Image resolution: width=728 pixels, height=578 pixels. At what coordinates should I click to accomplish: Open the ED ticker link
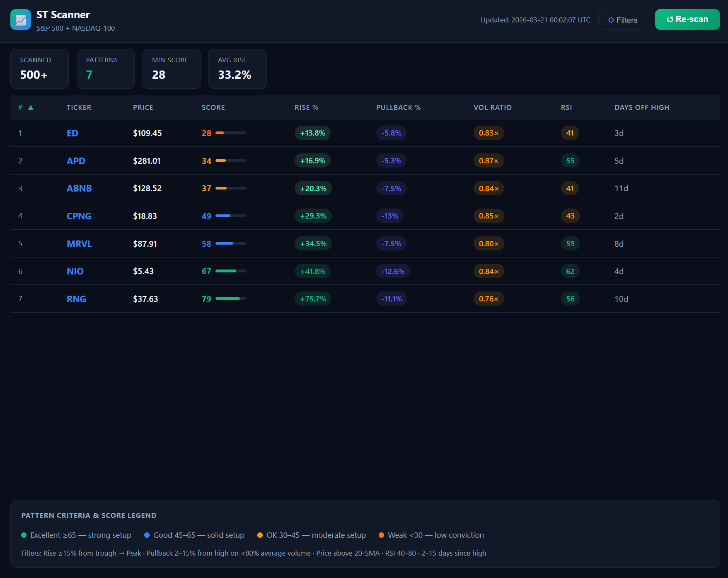(x=72, y=133)
